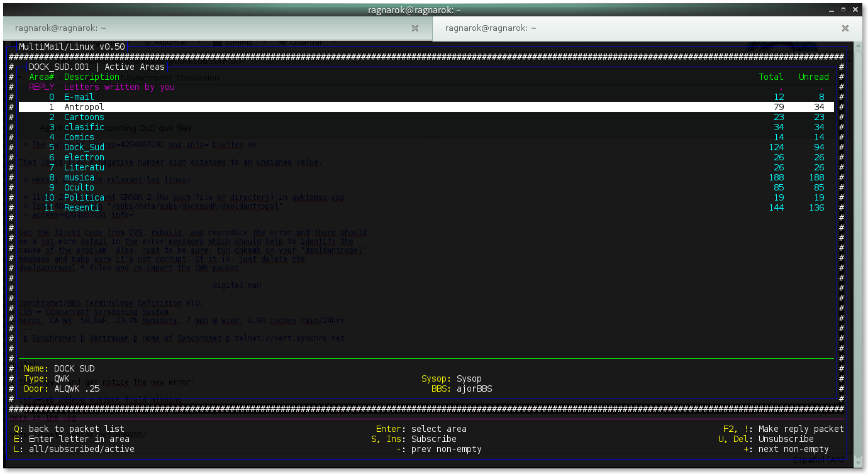Click S, Ins: Subscribe hint
The height and width of the screenshot is (474, 868).
[x=414, y=439]
